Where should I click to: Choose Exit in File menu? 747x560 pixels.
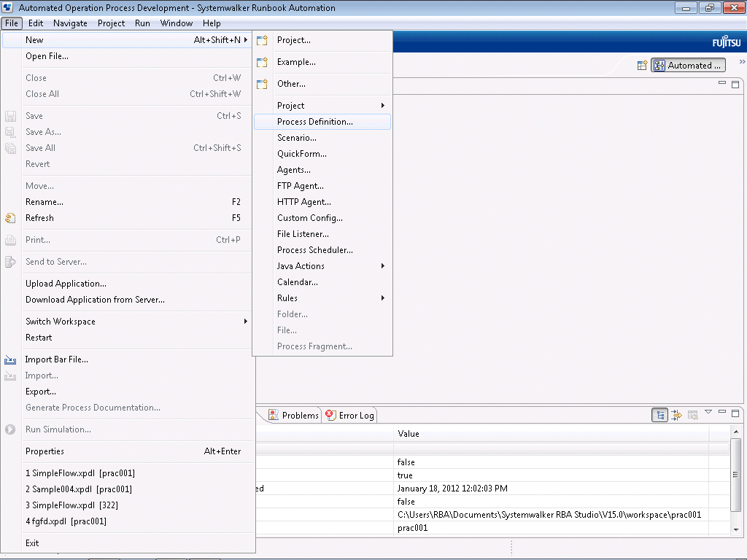click(127, 542)
